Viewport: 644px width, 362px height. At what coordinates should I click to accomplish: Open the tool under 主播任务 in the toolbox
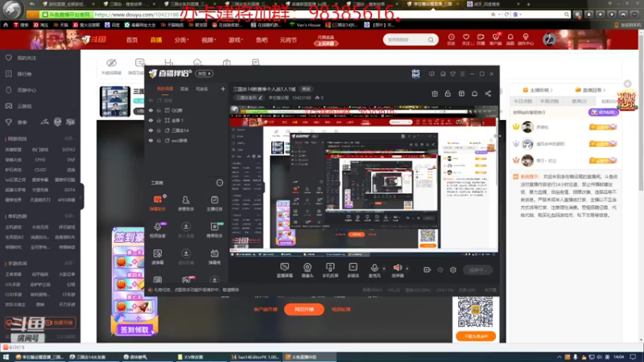(214, 230)
